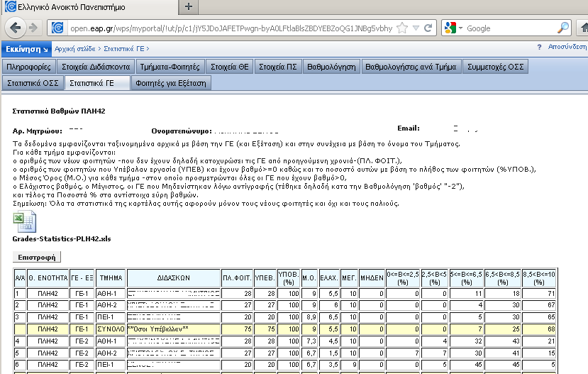Screen dimensions: 588x374
Task: Open the Στοιχεία Διδάσκοντα tab
Action: [96, 67]
